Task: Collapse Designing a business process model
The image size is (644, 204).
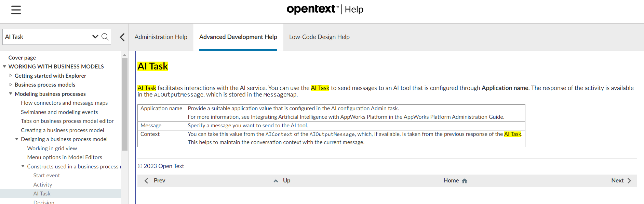Action: 17,139
